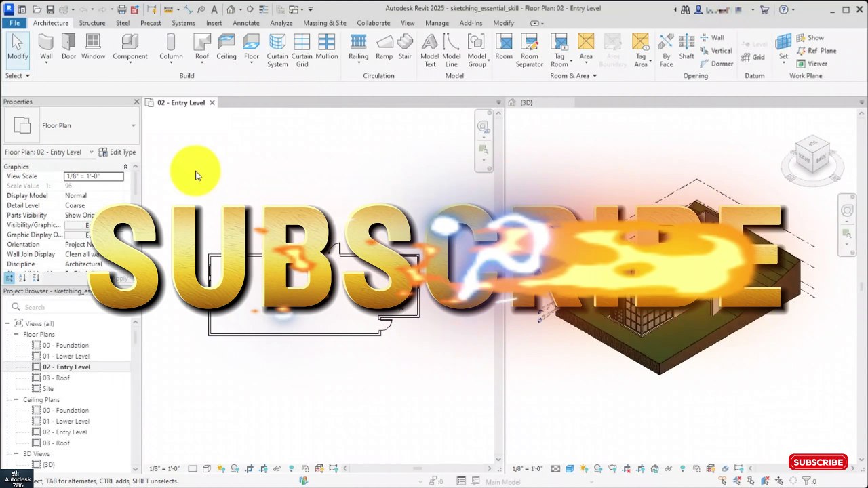Close the Properties palette
Screen dimensions: 868x488
(136, 102)
